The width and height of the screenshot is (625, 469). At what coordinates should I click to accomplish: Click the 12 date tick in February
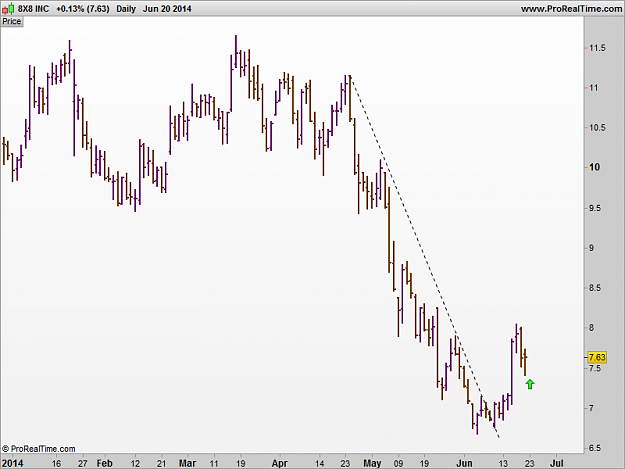(x=135, y=463)
